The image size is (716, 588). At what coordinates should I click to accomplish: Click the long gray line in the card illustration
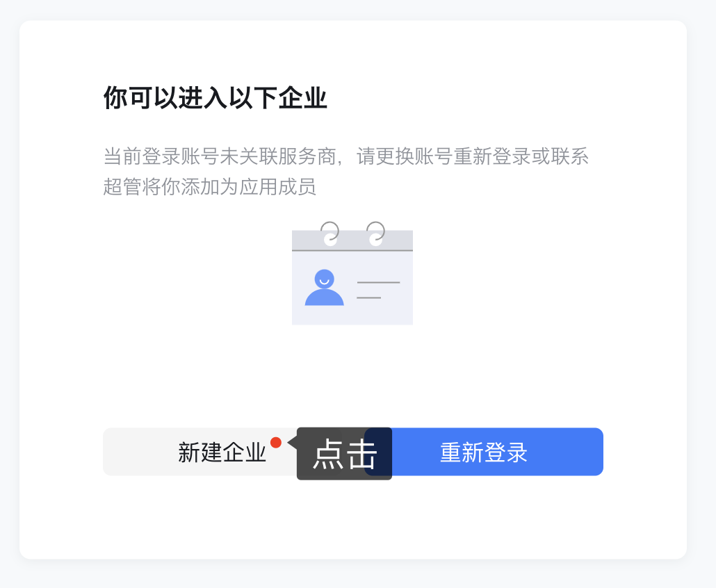tap(378, 283)
